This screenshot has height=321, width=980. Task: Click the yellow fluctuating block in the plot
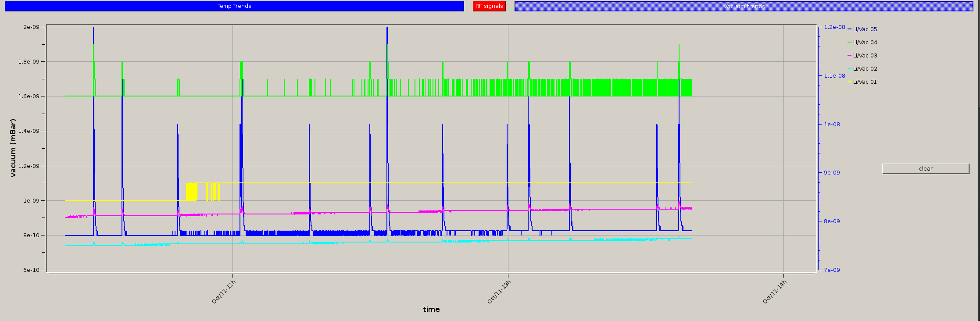[192, 192]
